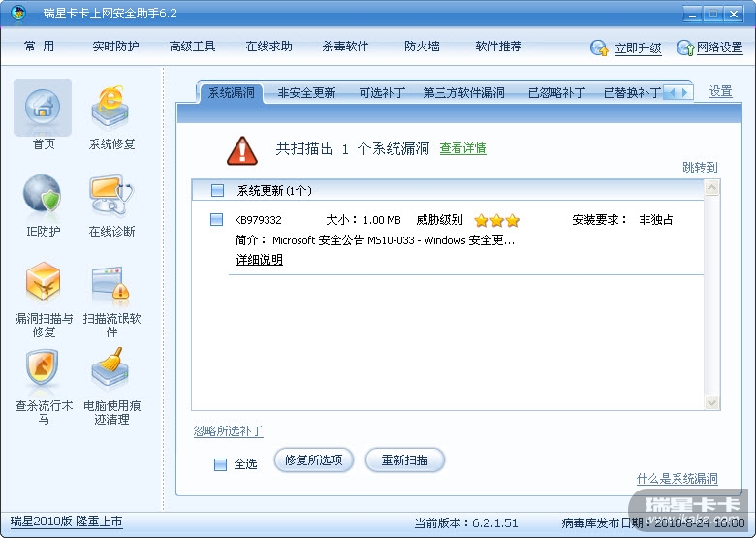The image size is (756, 538).
Task: Open the 杀毒软件 menu
Action: tap(345, 47)
